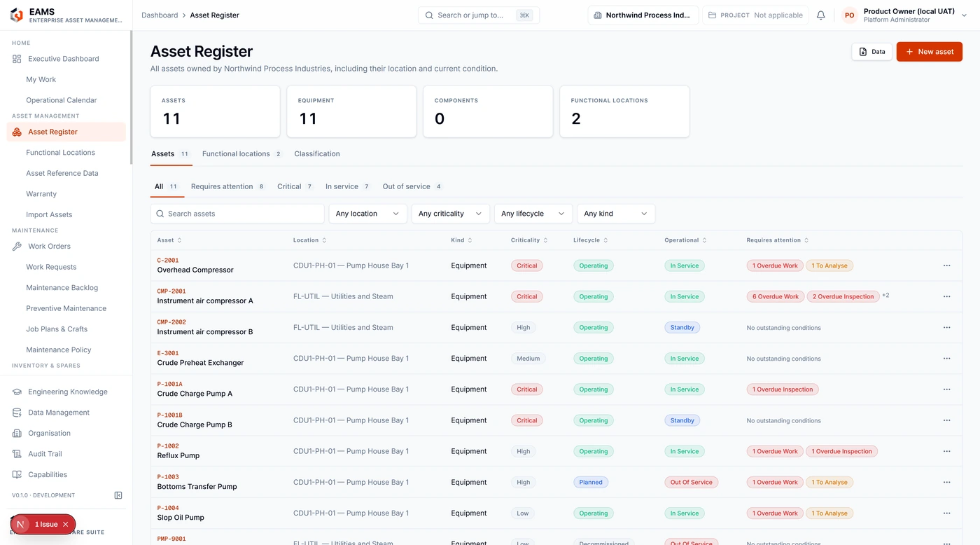Open row actions for Slop Oil Pump
This screenshot has height=545, width=980.
(x=946, y=513)
